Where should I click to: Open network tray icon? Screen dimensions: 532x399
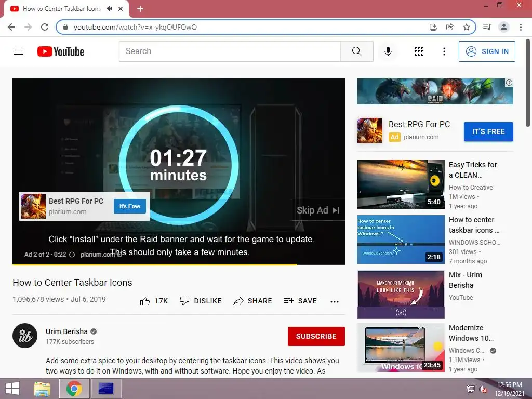(x=471, y=389)
